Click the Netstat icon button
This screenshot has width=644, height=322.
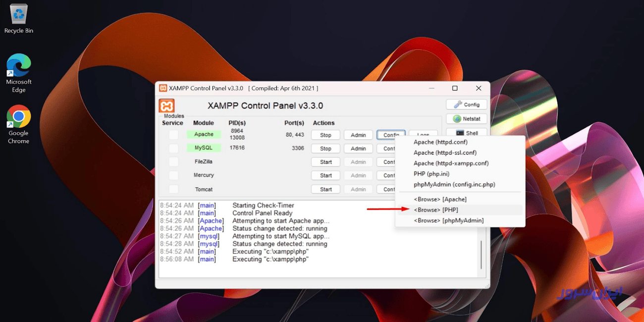(x=466, y=118)
